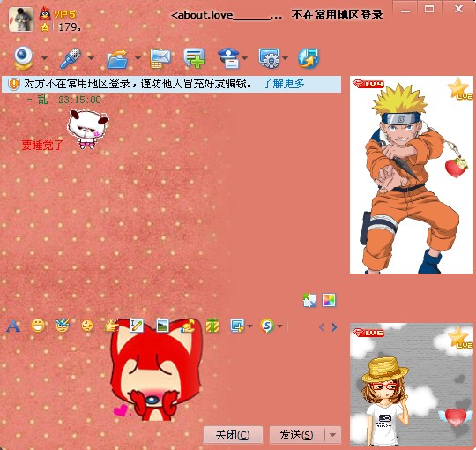476x450 pixels.
Task: Open font settings with the A icon
Action: [x=13, y=326]
